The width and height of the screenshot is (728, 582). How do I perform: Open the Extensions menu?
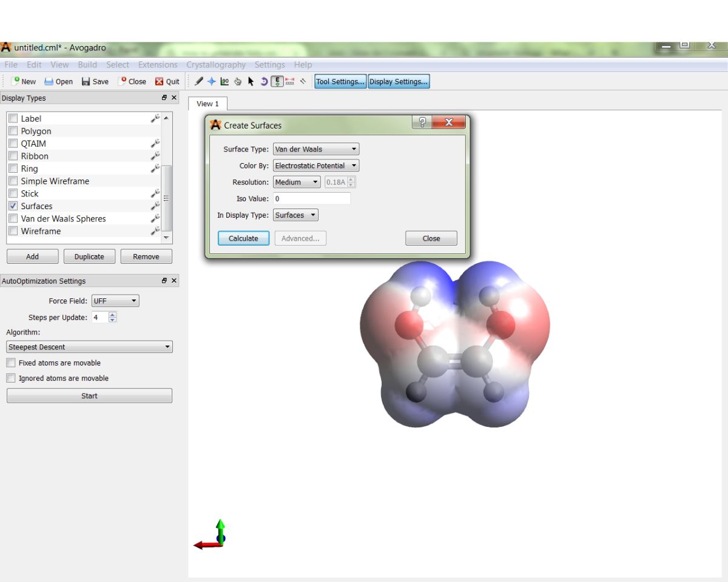pos(158,65)
